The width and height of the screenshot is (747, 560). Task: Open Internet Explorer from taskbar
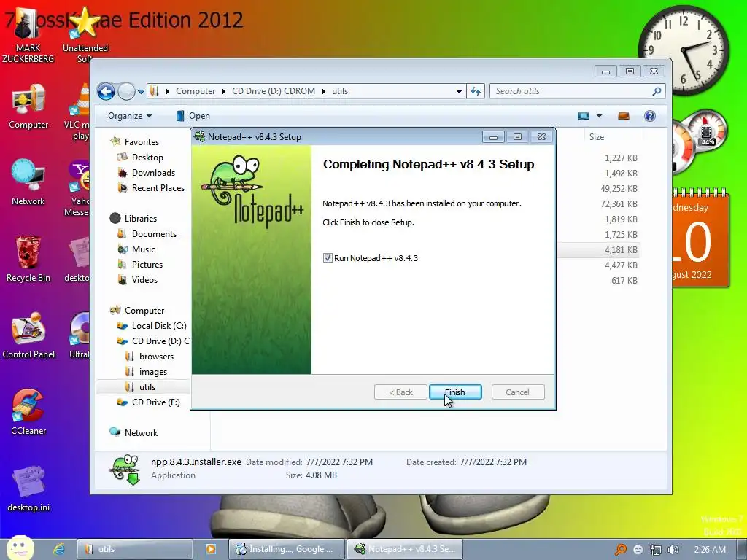[x=59, y=549]
